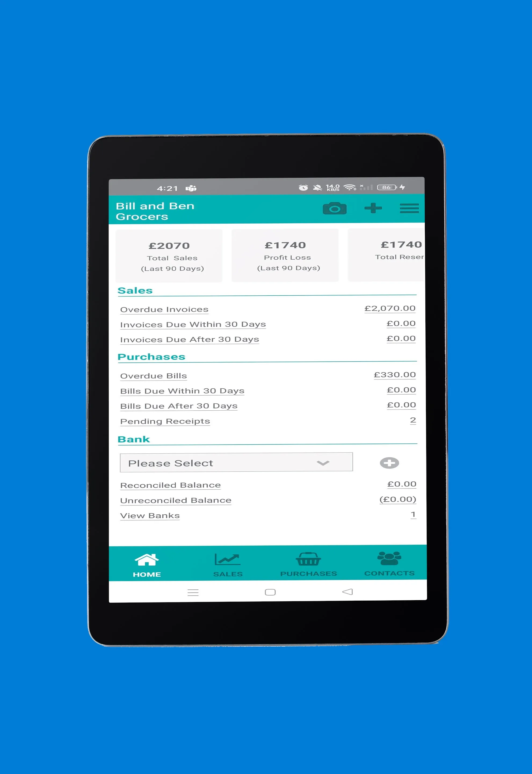Open View Banks link
This screenshot has width=532, height=774.
tap(149, 515)
